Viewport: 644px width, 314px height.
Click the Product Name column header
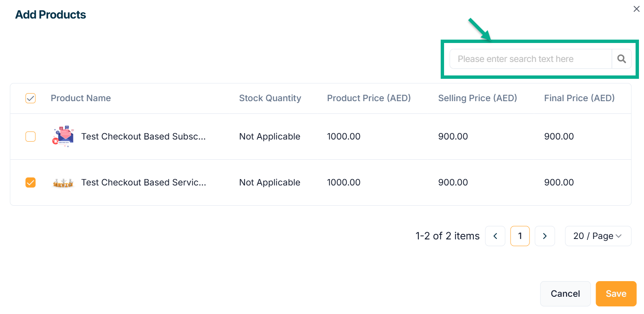tap(81, 98)
